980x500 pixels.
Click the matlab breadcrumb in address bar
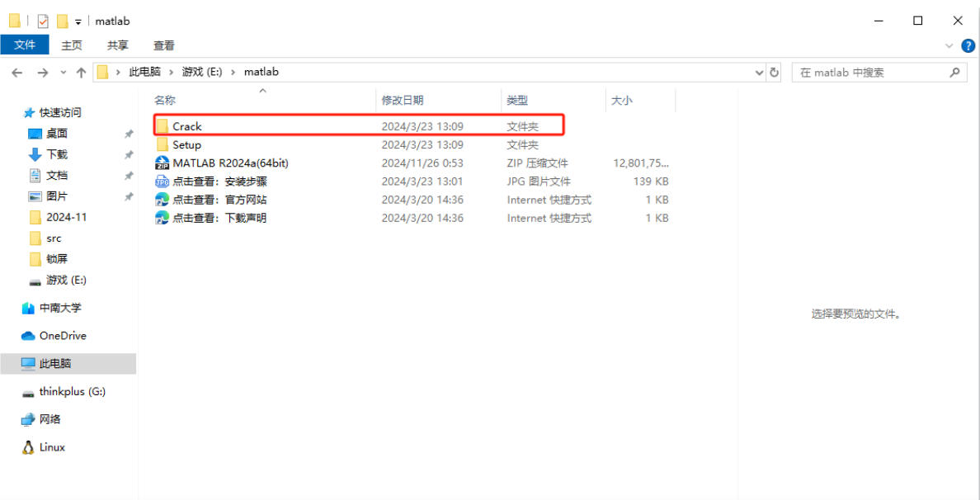(x=261, y=72)
